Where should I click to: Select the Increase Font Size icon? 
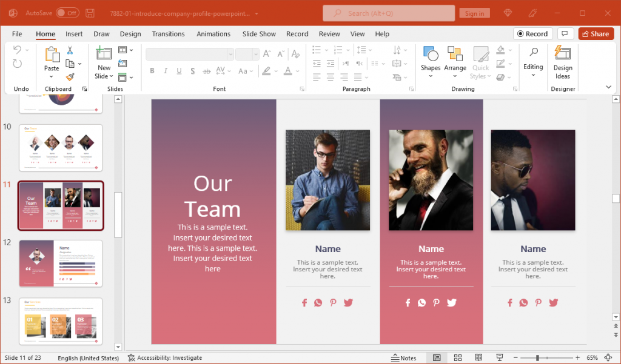267,53
